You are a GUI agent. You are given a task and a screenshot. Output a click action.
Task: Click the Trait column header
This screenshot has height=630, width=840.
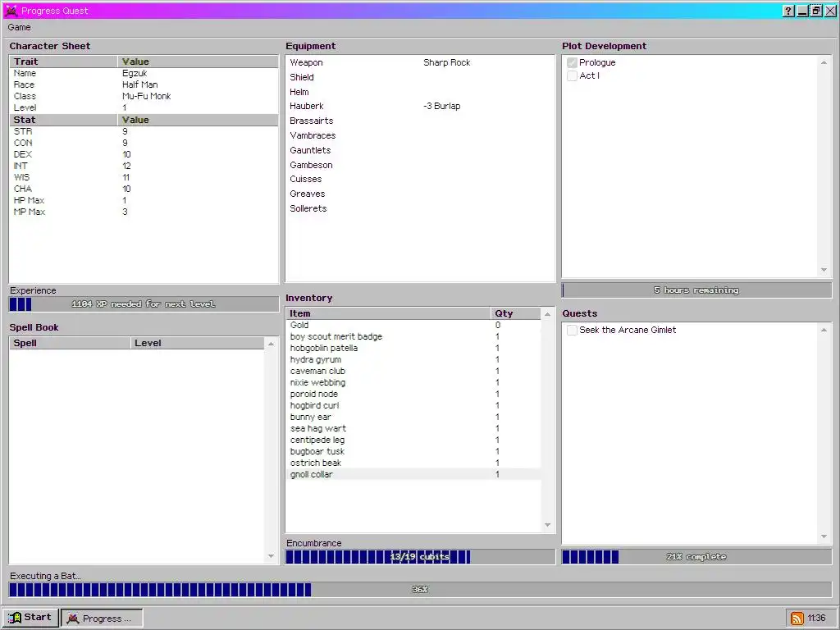[63, 62]
